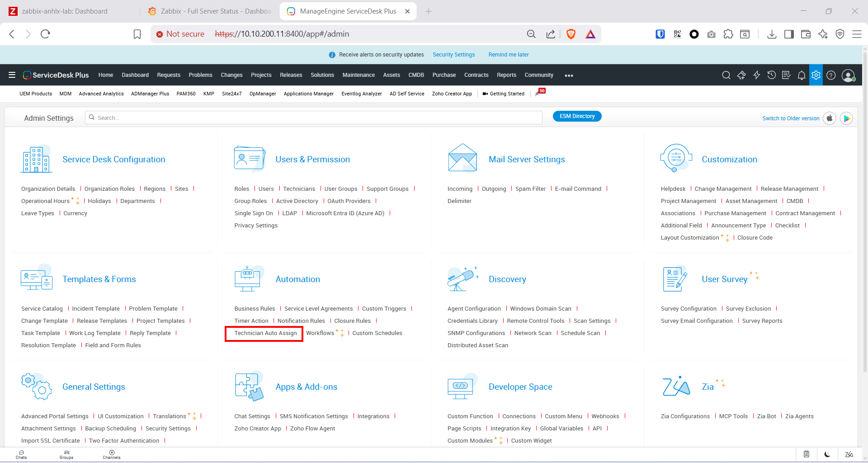
Task: Switch to the Zabbix Full Server Status tab
Action: point(210,11)
